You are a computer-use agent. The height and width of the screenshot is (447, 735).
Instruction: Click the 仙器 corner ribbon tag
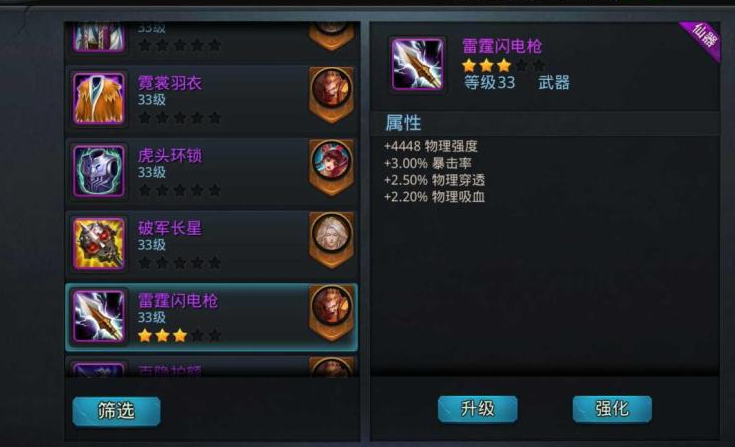point(702,39)
